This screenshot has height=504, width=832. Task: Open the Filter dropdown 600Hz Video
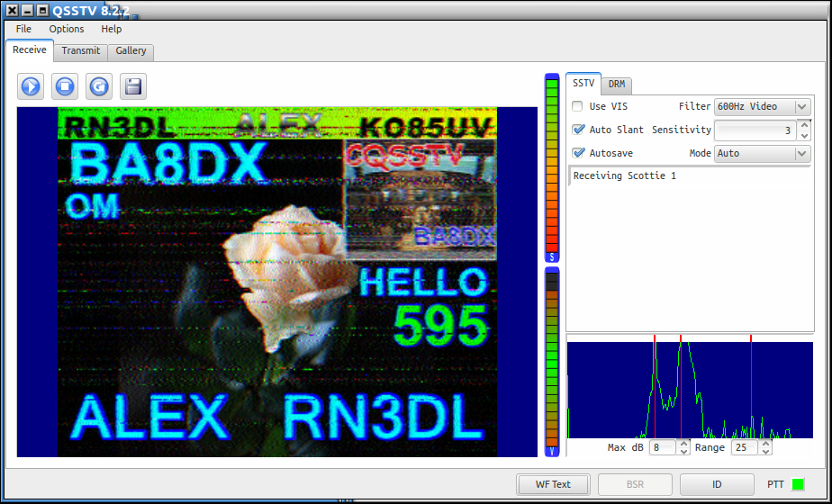click(x=763, y=106)
